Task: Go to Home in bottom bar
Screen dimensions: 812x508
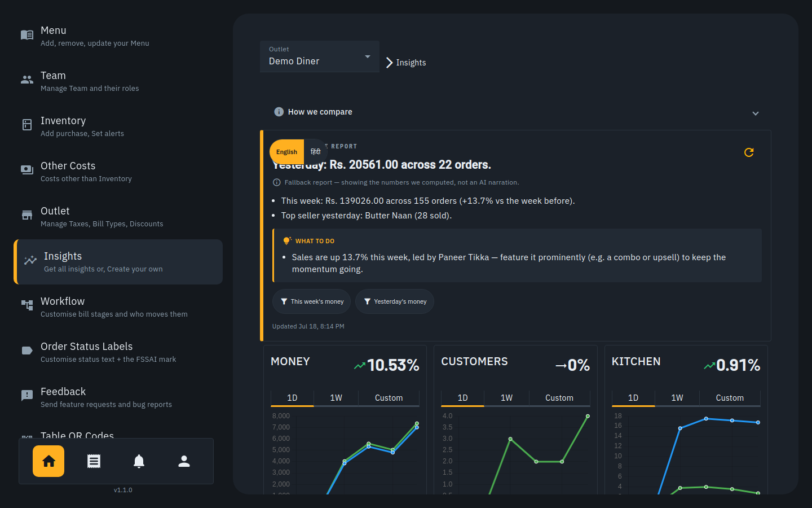Action: coord(48,461)
